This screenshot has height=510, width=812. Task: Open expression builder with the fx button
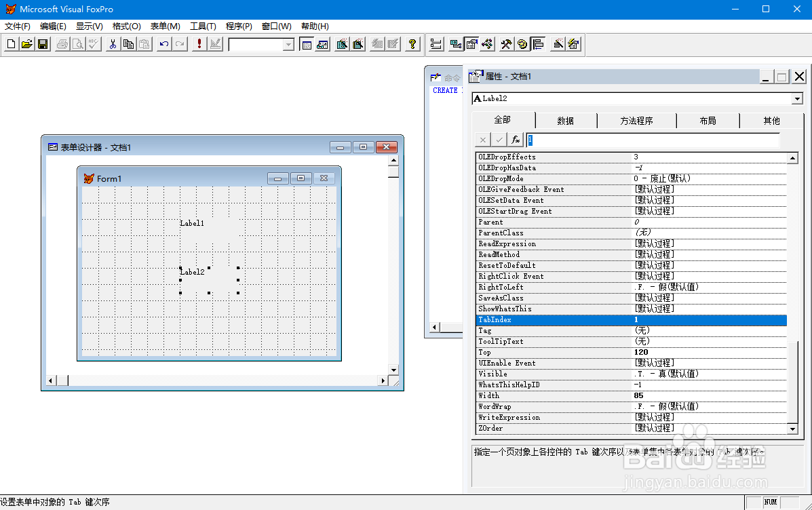516,140
